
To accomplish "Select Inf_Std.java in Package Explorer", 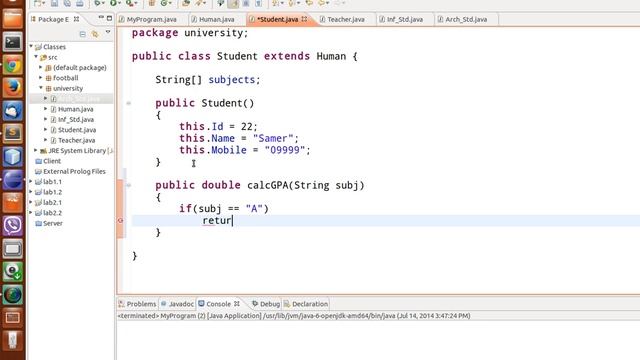I will [76, 120].
